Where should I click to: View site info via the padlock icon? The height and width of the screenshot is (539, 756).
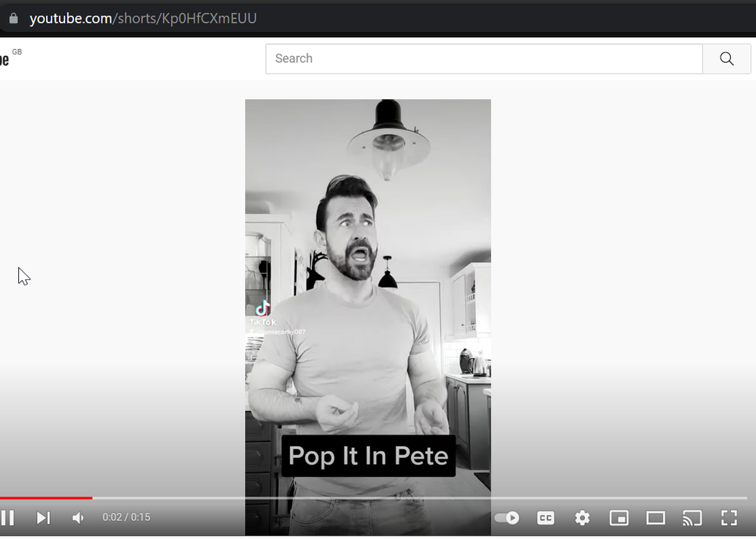click(13, 18)
